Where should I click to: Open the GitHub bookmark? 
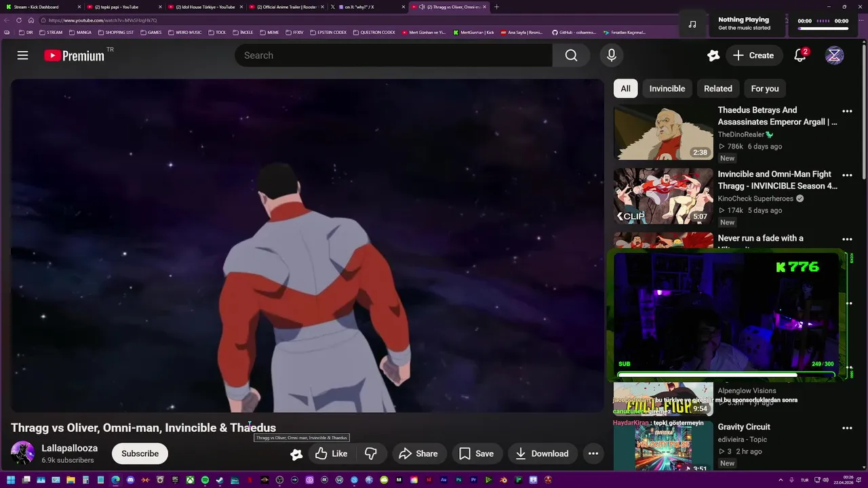click(x=574, y=32)
